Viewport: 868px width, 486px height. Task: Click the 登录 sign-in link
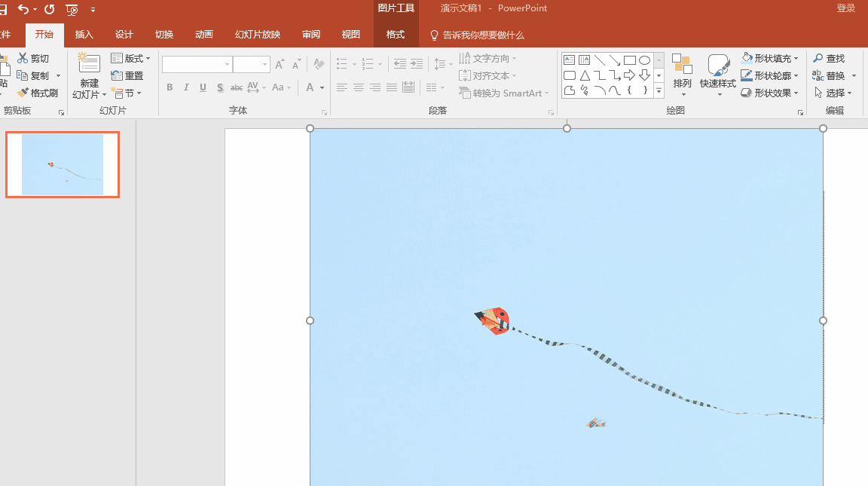tap(845, 8)
